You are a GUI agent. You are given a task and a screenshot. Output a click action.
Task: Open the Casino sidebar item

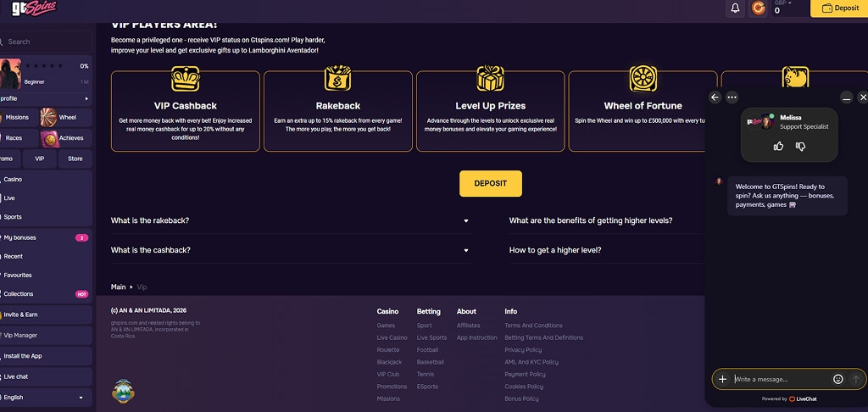click(x=46, y=180)
